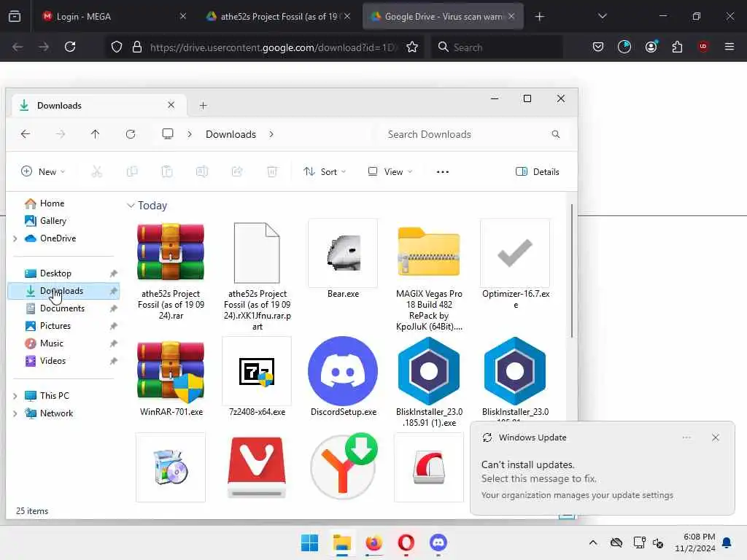
Task: Show the list all tabs dropdown
Action: [602, 16]
